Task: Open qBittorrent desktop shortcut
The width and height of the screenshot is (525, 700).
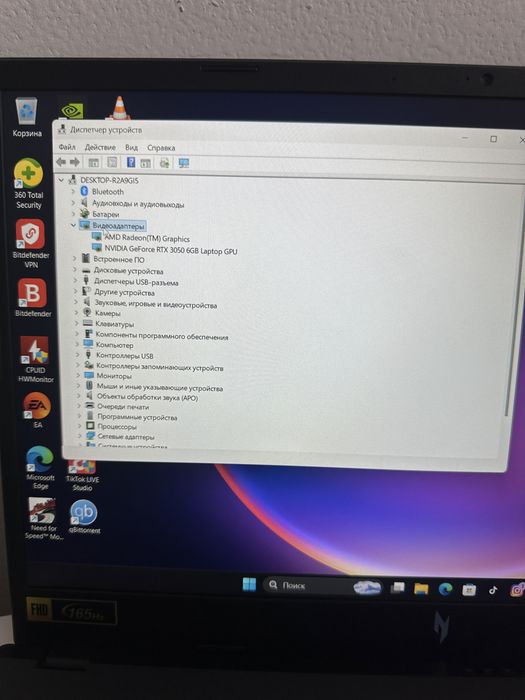Action: pyautogui.click(x=84, y=516)
